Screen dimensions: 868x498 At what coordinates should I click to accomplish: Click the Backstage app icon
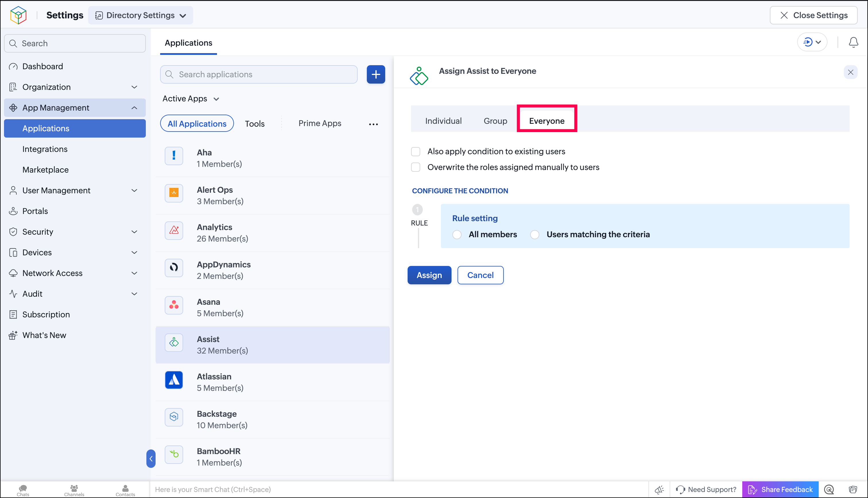click(x=174, y=417)
